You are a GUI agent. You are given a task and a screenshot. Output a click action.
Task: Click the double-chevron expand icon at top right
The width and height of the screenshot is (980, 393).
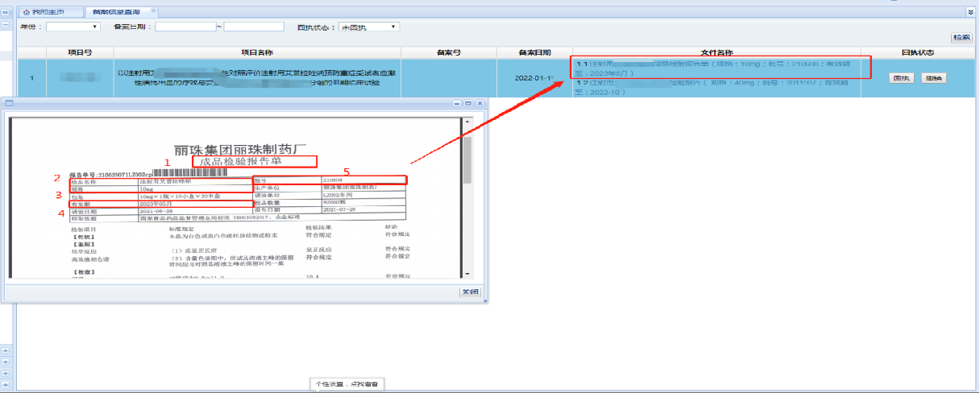click(x=971, y=12)
